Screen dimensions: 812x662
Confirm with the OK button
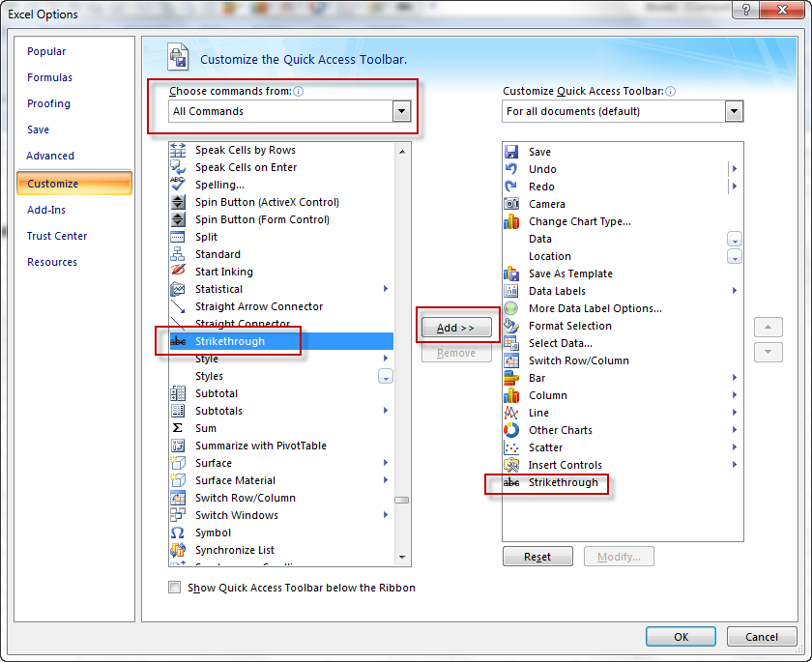coord(681,637)
